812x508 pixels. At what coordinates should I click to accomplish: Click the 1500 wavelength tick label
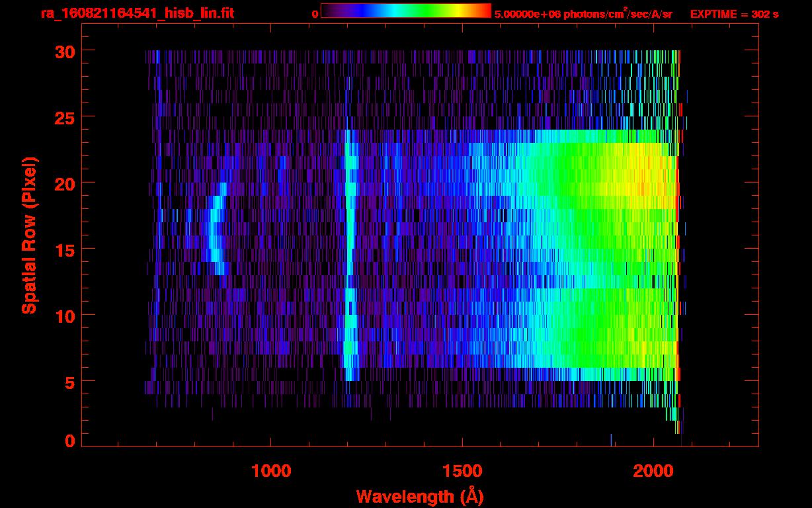[x=462, y=471]
